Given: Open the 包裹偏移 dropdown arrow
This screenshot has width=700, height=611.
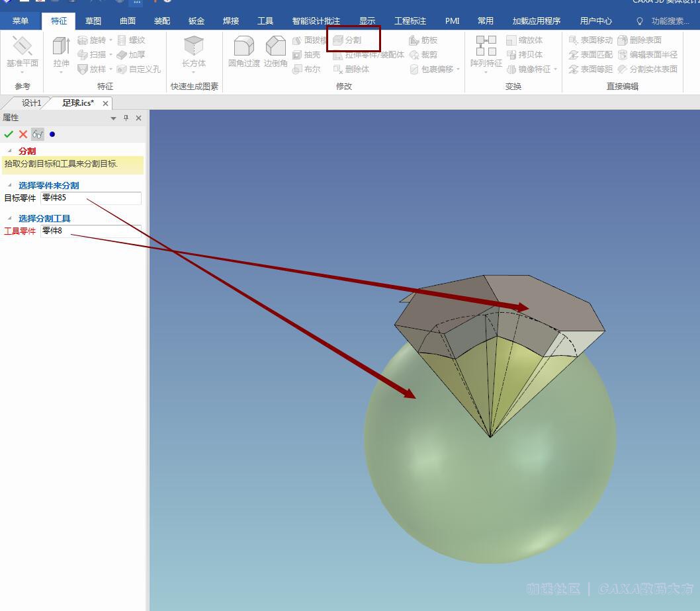Looking at the screenshot, I should (458, 69).
